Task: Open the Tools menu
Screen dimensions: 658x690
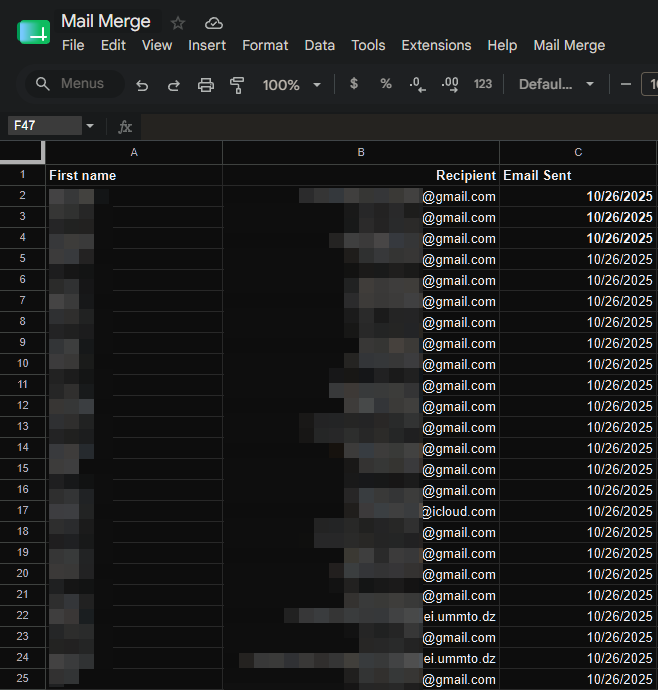Action: tap(368, 45)
